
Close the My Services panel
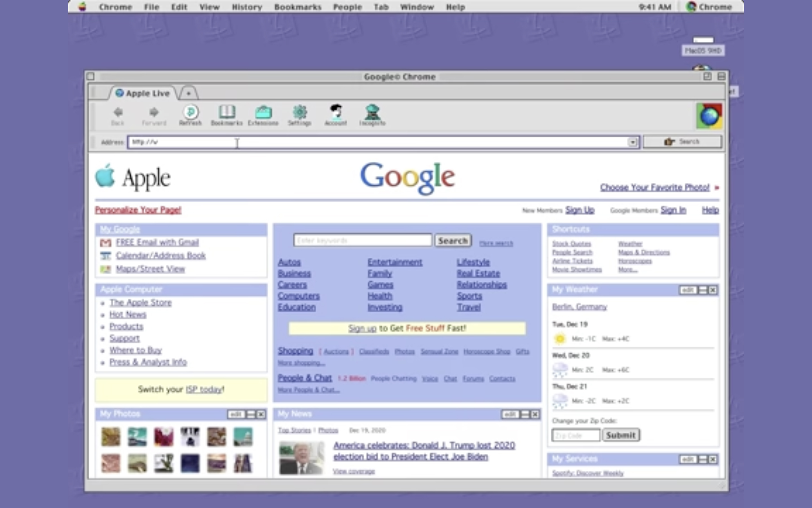tap(713, 459)
